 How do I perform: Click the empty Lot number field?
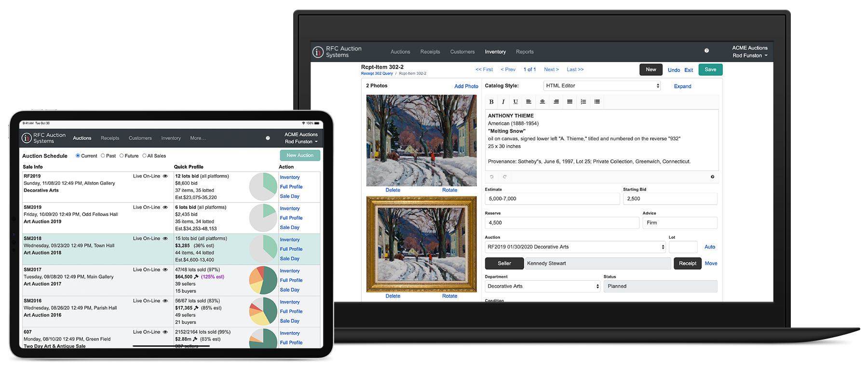point(683,247)
